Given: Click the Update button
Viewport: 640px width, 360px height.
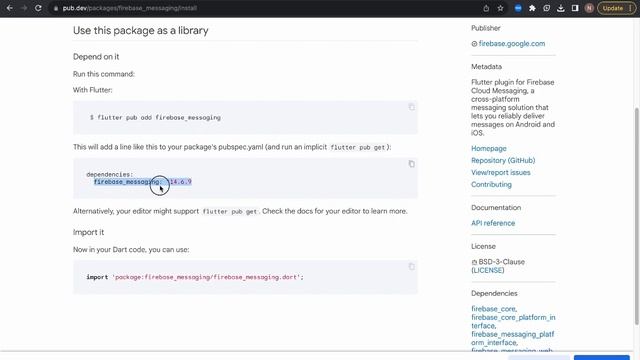Looking at the screenshot, I should point(613,8).
